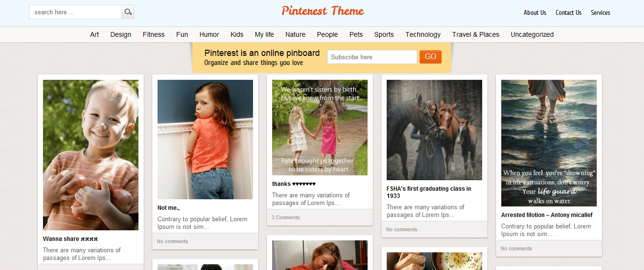The width and height of the screenshot is (644, 270).
Task: Open the girl in orange shirt image
Action: [x=205, y=140]
